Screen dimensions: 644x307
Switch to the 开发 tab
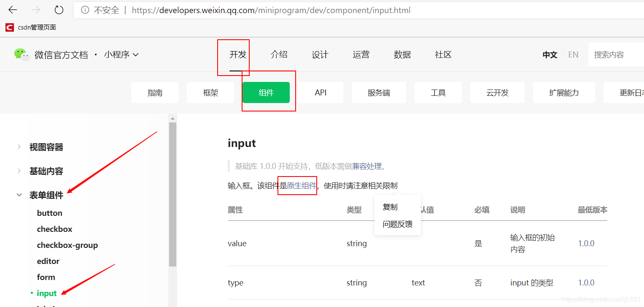(x=238, y=54)
